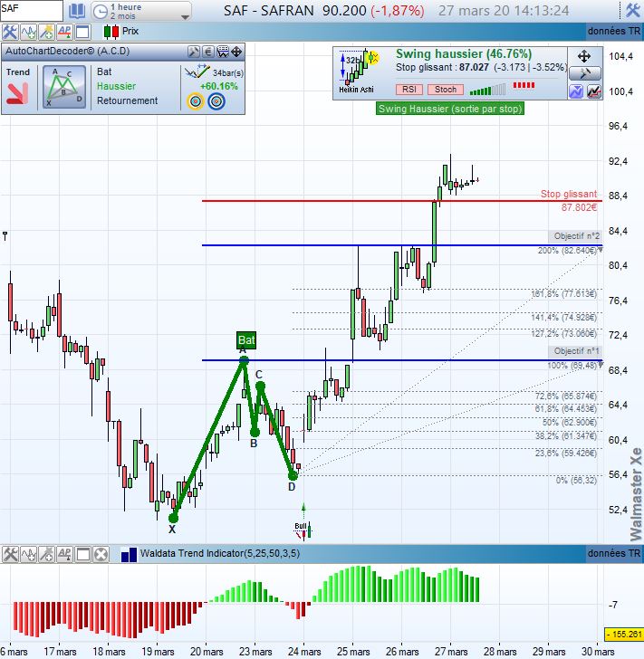Screen dimensions: 644x659
Task: Click the D point label of Bat pattern
Action: click(x=292, y=487)
